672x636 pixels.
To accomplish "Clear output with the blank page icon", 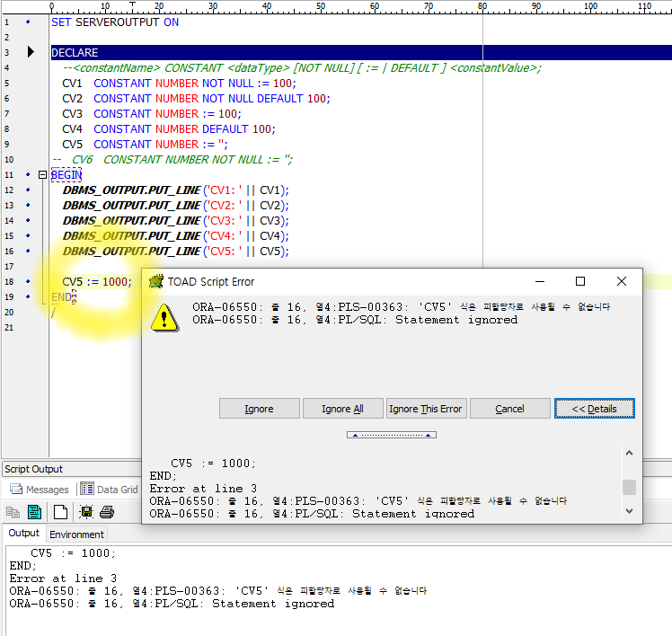I will pyautogui.click(x=60, y=512).
